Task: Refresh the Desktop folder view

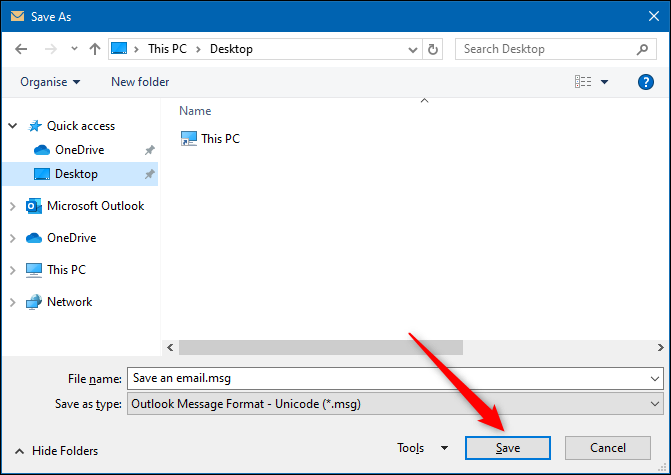Action: [x=433, y=50]
